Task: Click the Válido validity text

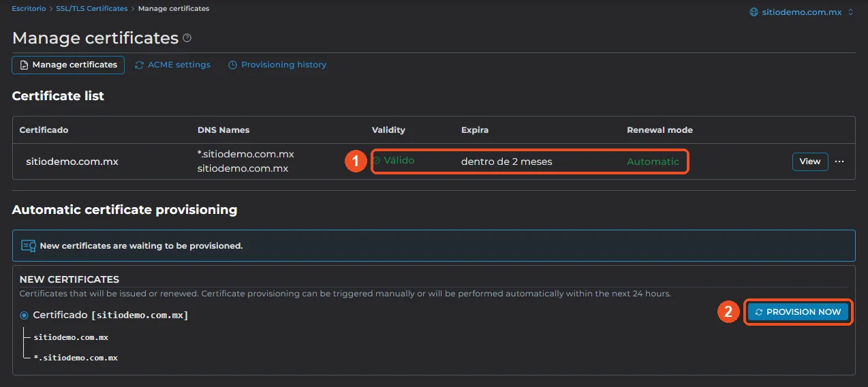Action: [399, 161]
